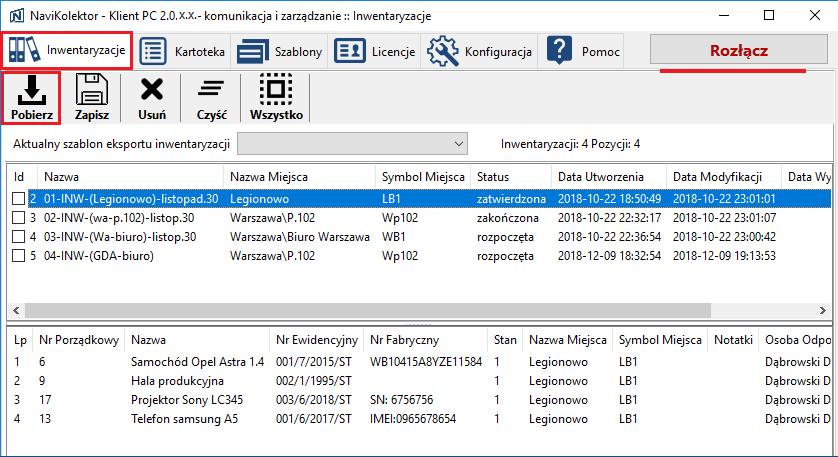Click evidence number '002/1/1995/ST'
Image resolution: width=838 pixels, height=457 pixels.
click(x=314, y=381)
